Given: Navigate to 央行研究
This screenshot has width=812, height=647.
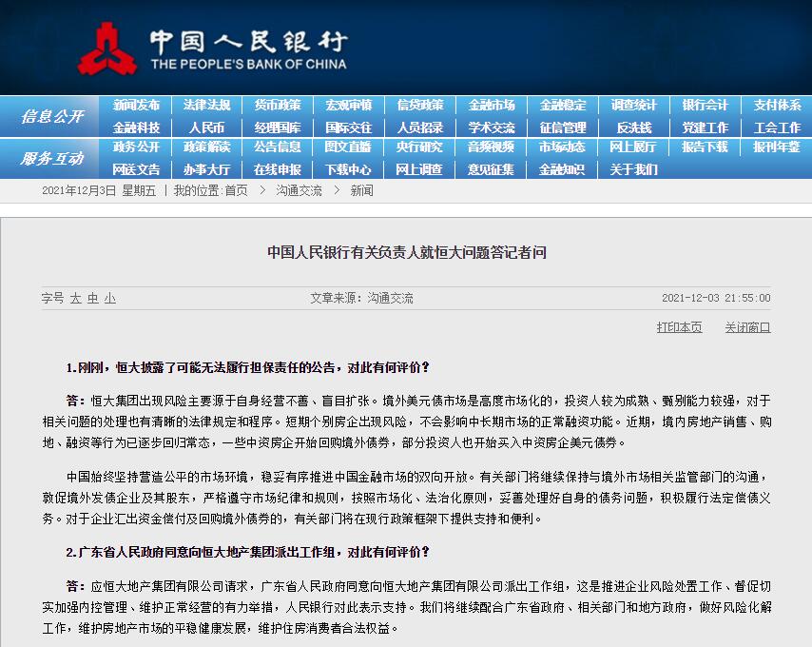Looking at the screenshot, I should tap(419, 147).
